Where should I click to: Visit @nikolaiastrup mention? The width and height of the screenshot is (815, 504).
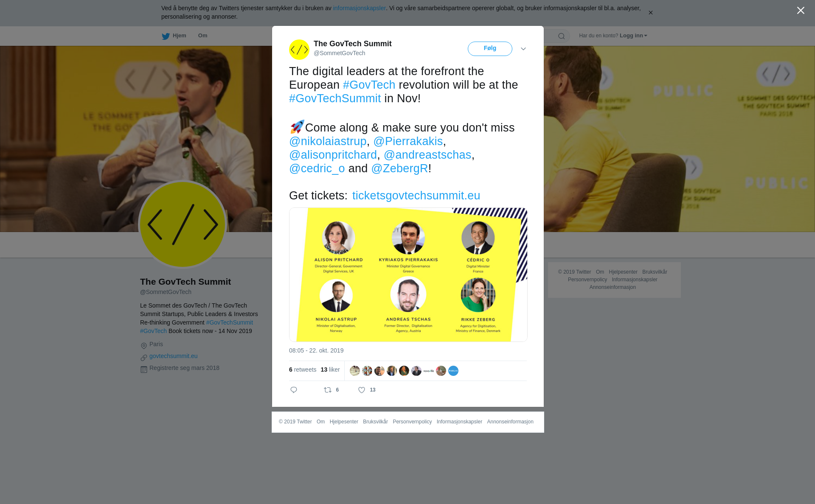(x=328, y=141)
